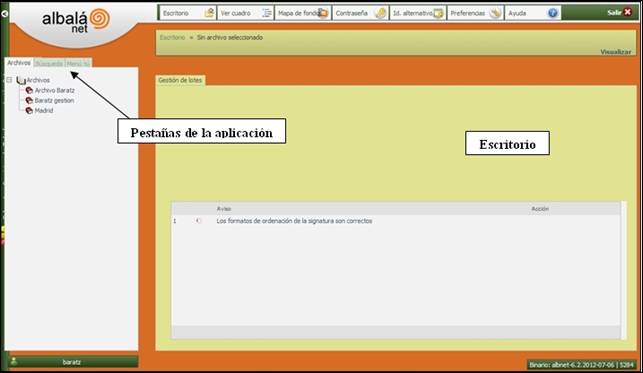The height and width of the screenshot is (373, 643).
Task: Click the status icon in notice row 1
Action: click(x=199, y=221)
